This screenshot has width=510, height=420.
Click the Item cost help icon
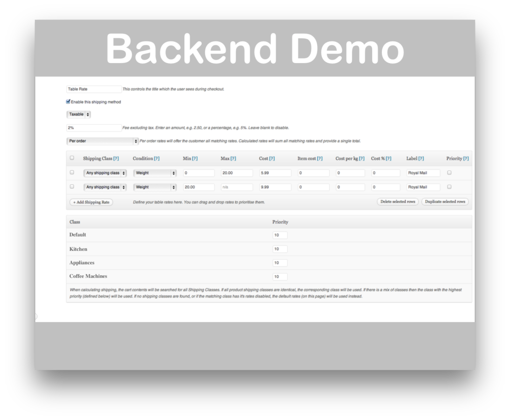[321, 158]
